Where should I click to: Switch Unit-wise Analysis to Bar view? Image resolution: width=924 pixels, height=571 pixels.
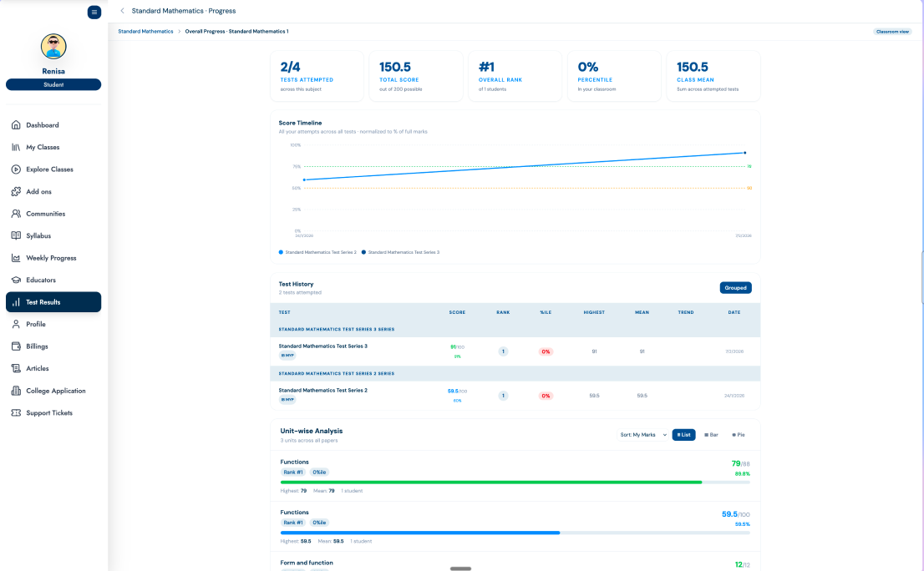711,435
